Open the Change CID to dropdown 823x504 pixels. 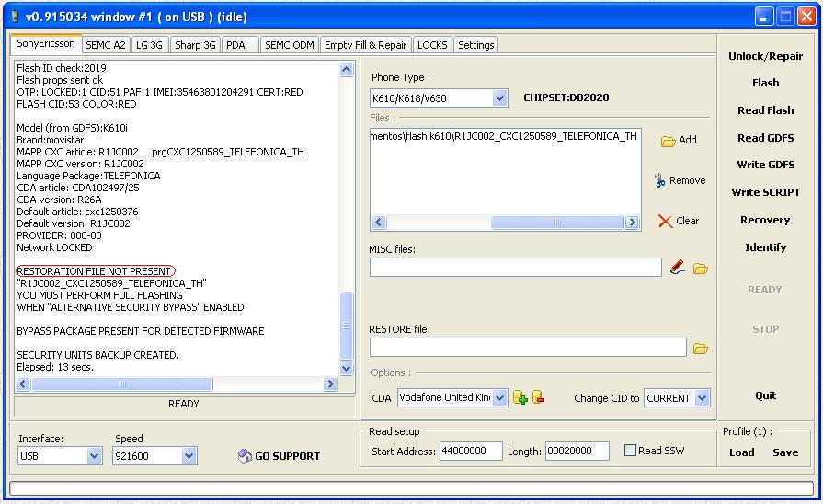click(703, 398)
